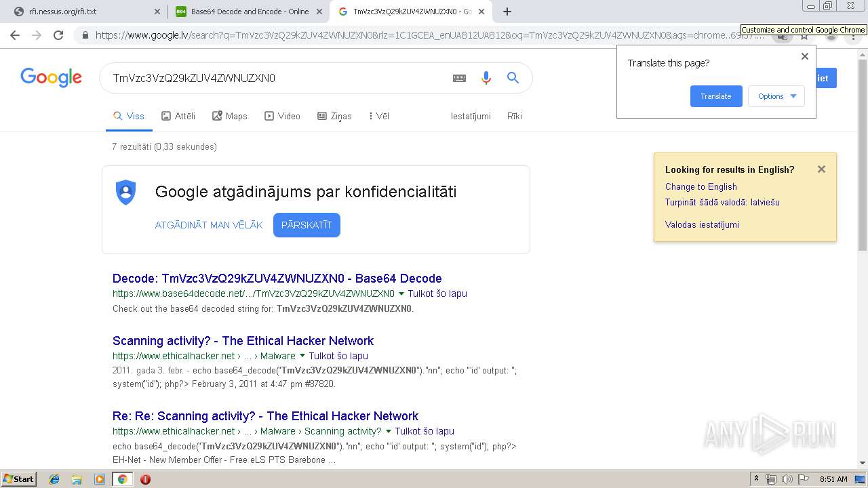
Task: Close the Base64 Decode and Encode tab
Action: click(x=319, y=12)
